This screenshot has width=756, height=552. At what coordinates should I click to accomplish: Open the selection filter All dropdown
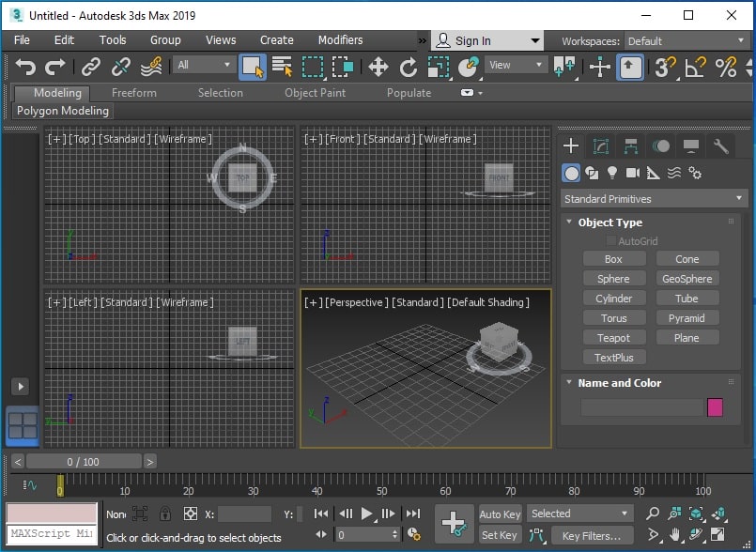click(204, 65)
